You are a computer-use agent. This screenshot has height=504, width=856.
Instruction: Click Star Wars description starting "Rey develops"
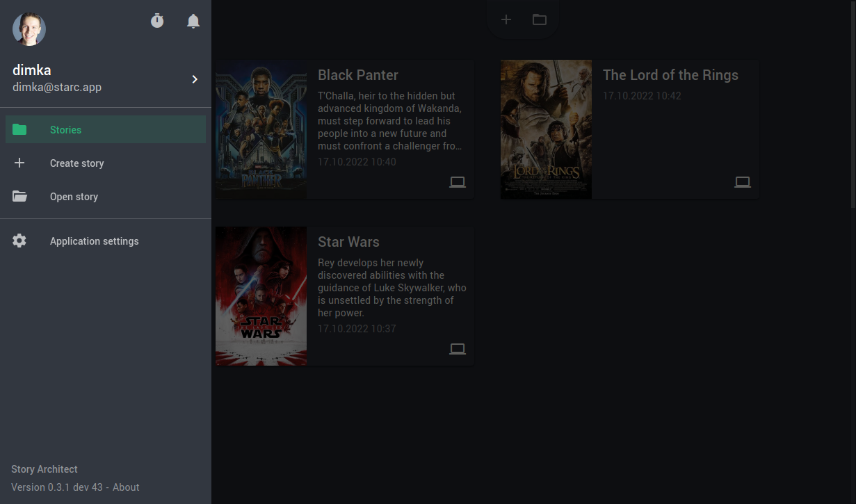(392, 288)
